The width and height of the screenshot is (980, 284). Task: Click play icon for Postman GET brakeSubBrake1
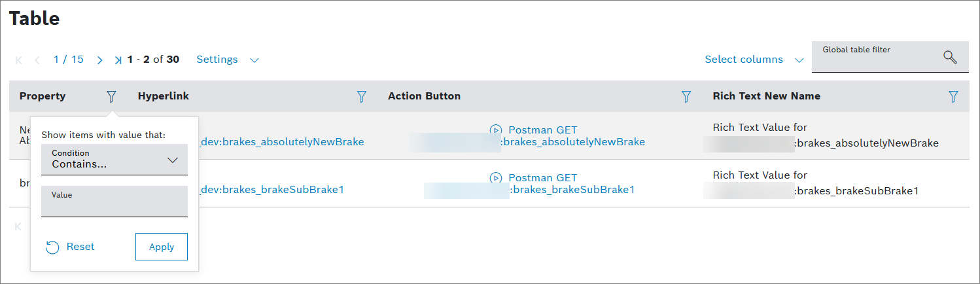click(495, 178)
